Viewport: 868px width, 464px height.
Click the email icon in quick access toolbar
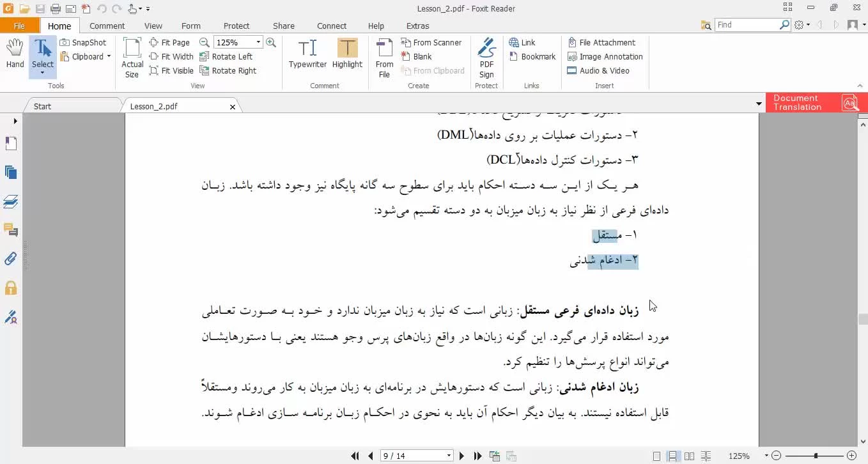tap(71, 8)
